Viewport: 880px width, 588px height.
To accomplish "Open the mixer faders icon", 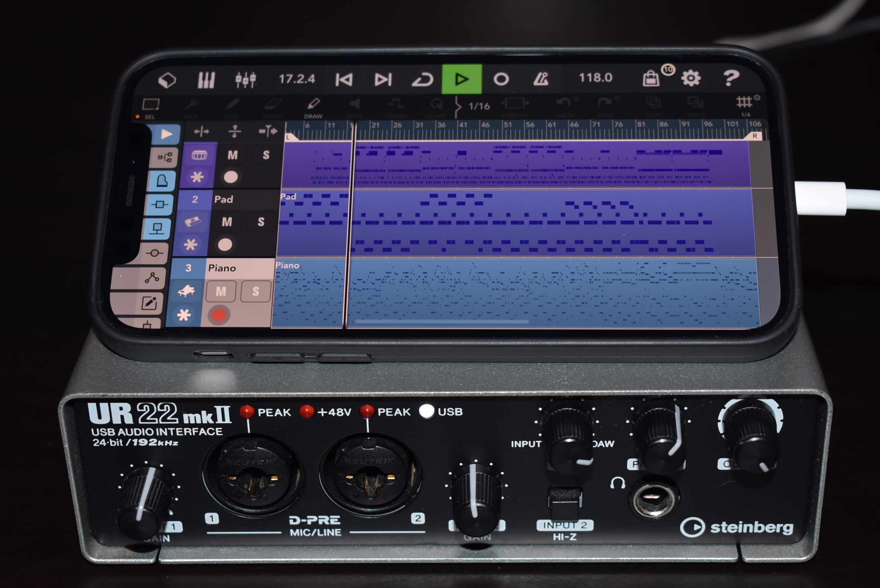I will pos(245,79).
